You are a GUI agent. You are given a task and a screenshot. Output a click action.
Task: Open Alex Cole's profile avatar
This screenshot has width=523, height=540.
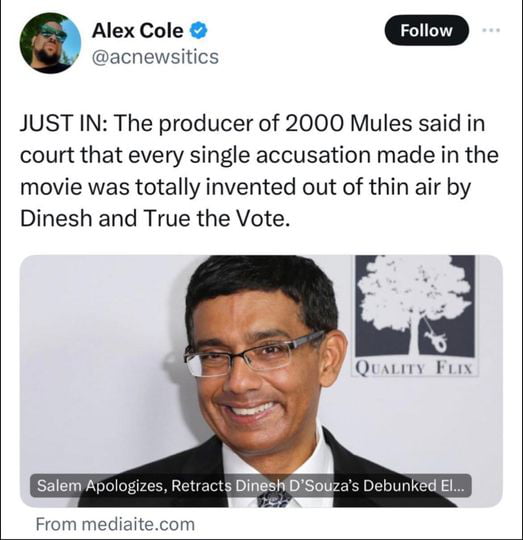[x=50, y=43]
